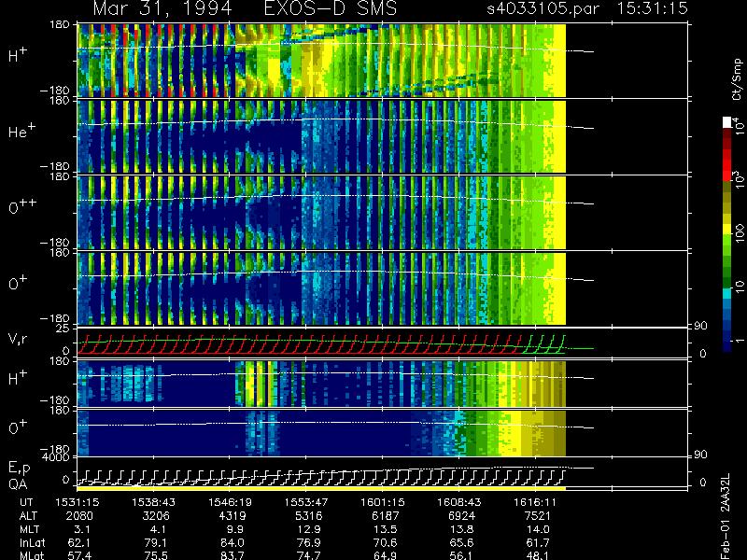Select the "E,p" panel label
Viewport: 747px width, 560px height.
click(19, 469)
